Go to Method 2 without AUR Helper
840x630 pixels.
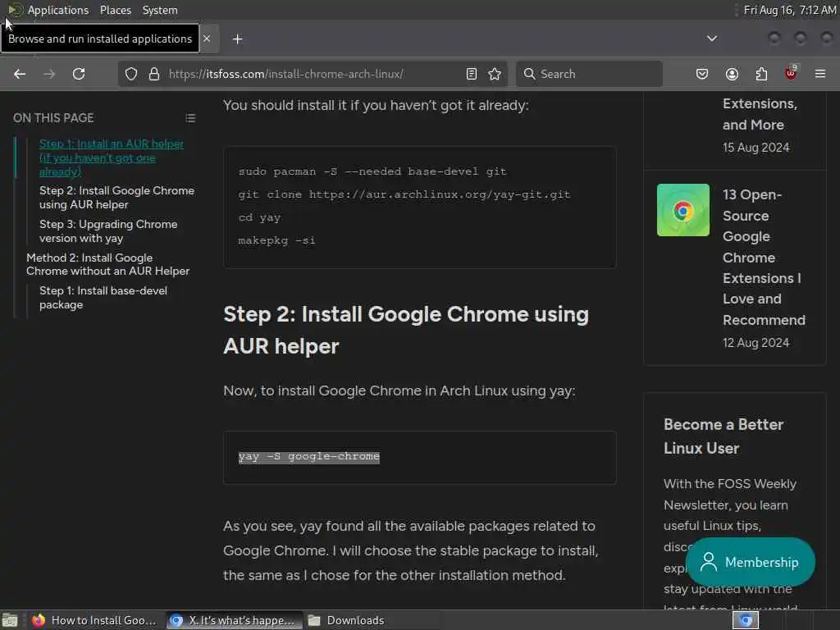[x=107, y=264]
